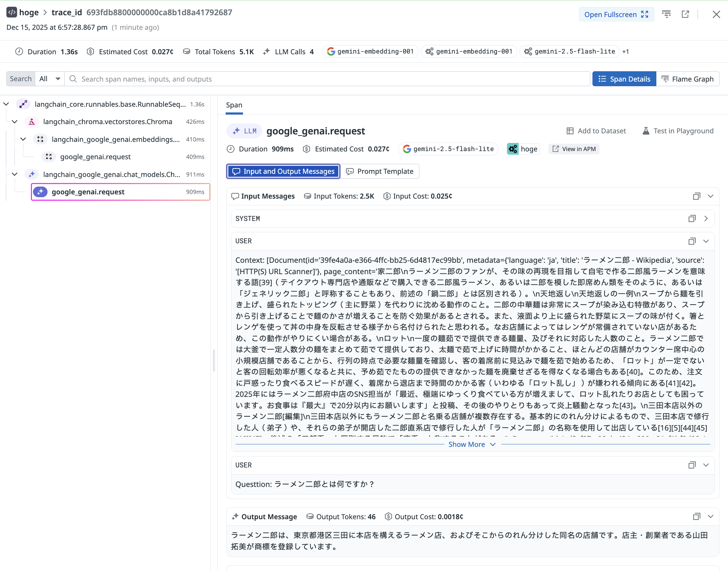Click the hoge gears tag on the span
This screenshot has width=728, height=571.
click(523, 149)
